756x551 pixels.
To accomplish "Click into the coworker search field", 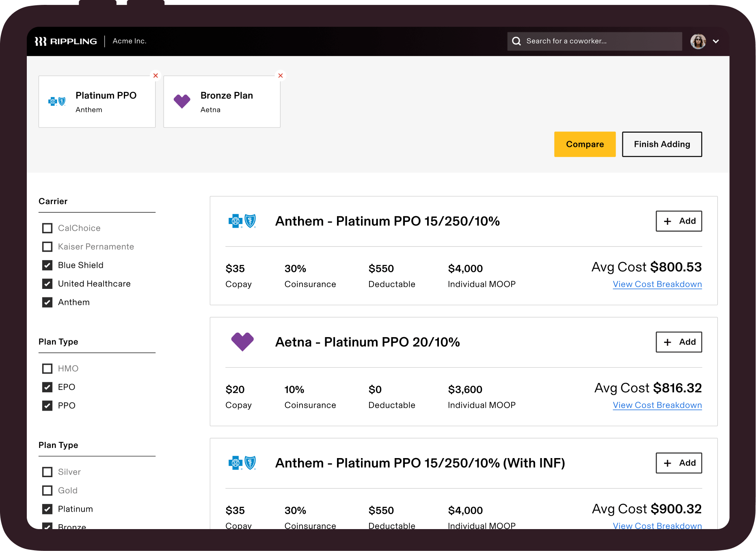I will (595, 41).
